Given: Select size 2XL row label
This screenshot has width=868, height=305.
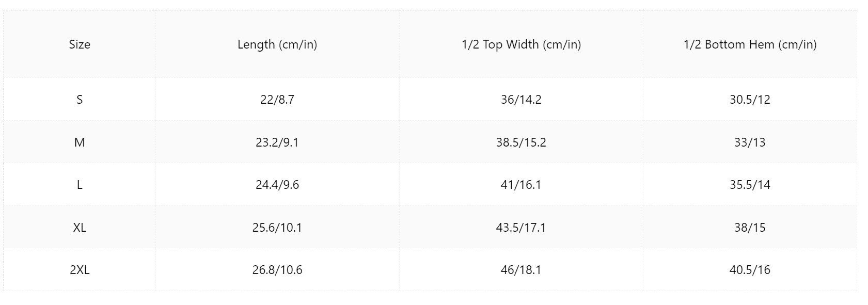Looking at the screenshot, I should (80, 270).
